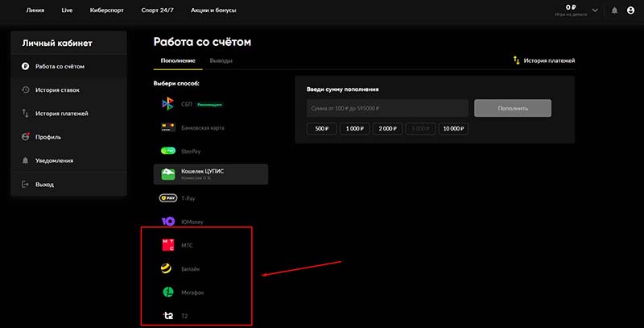Click the T2 logo icon

click(x=168, y=316)
